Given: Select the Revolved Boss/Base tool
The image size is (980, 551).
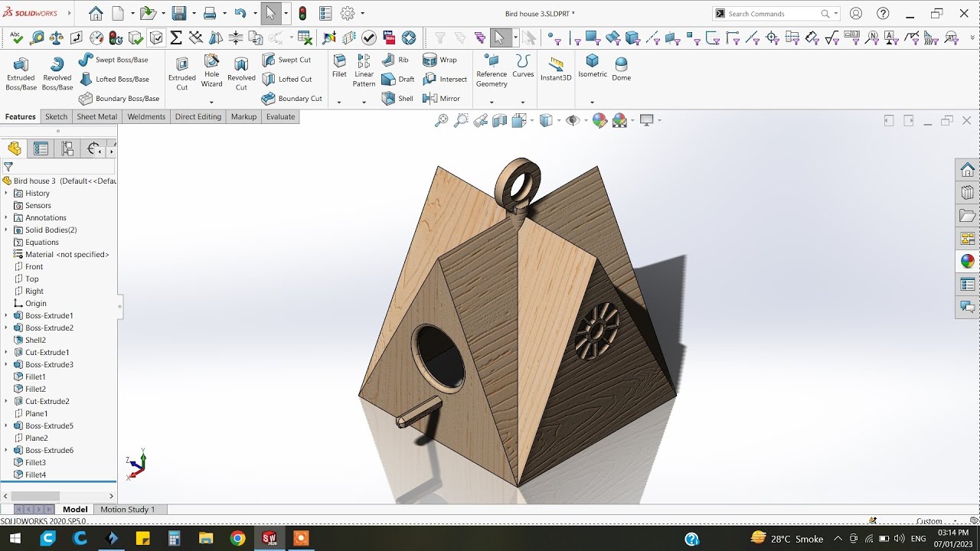Looking at the screenshot, I should (57, 73).
